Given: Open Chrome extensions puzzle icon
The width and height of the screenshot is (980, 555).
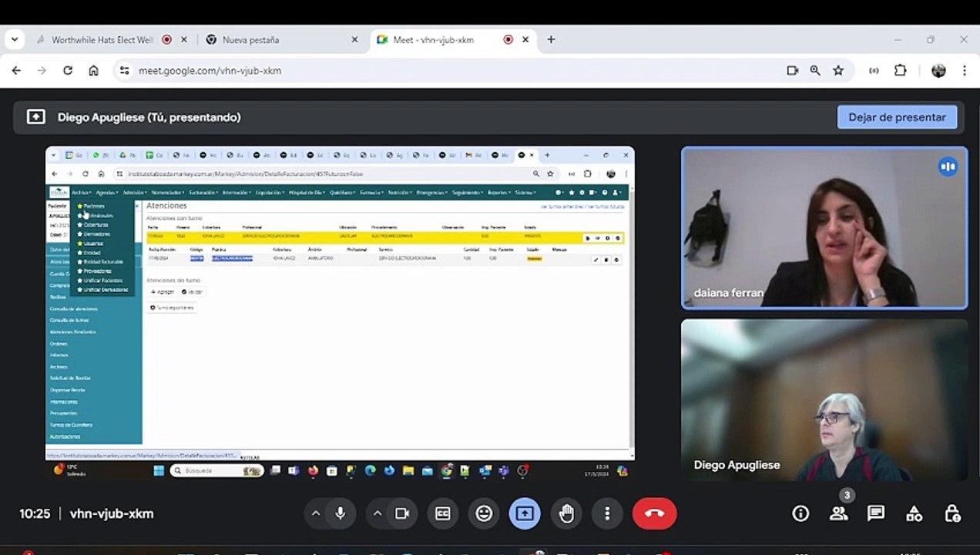Looking at the screenshot, I should 900,70.
